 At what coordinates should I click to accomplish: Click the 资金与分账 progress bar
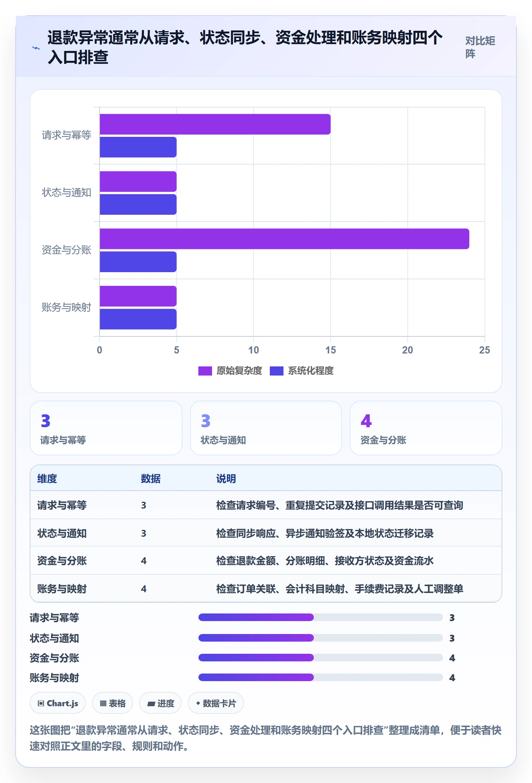[x=321, y=657]
